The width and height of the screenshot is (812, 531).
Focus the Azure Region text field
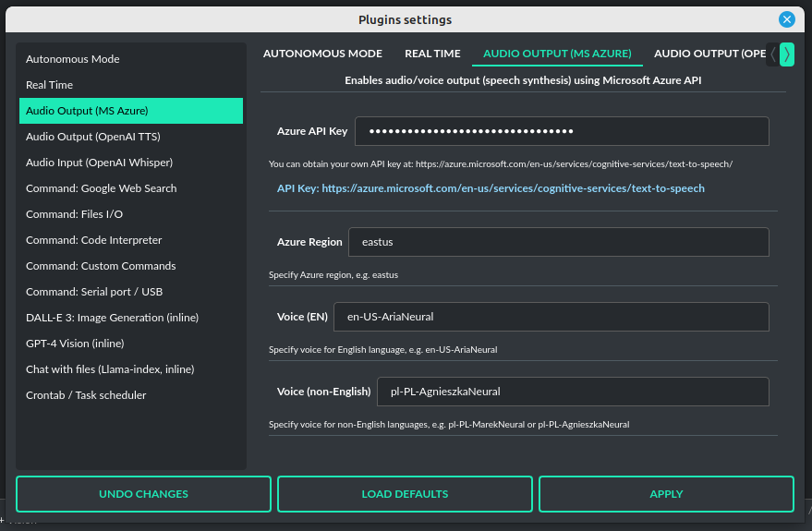click(x=558, y=242)
